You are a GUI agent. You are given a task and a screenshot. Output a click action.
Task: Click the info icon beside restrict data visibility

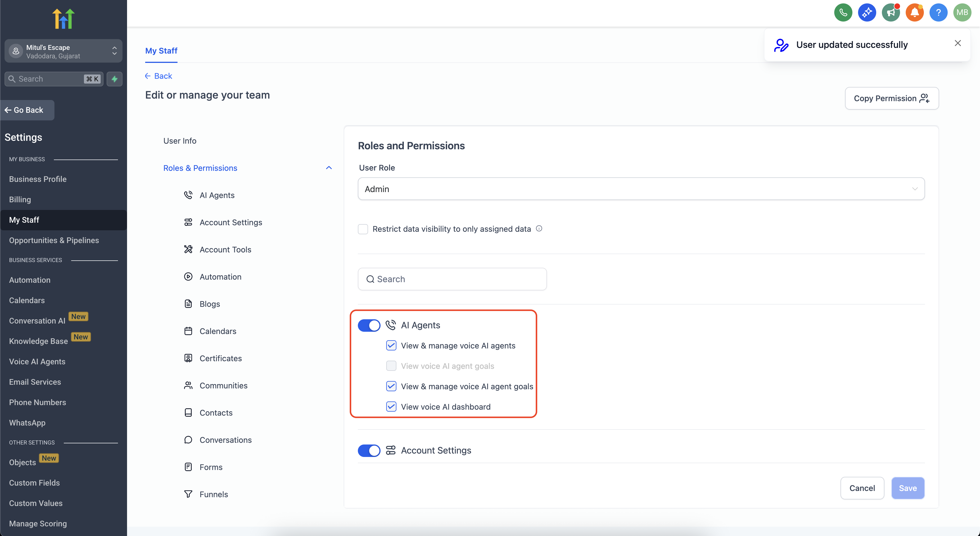tap(539, 228)
